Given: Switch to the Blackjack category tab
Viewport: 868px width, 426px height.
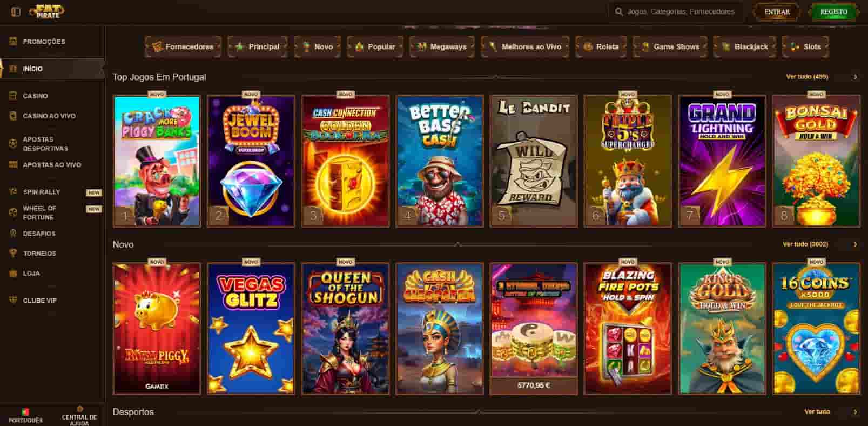Looking at the screenshot, I should pos(744,47).
